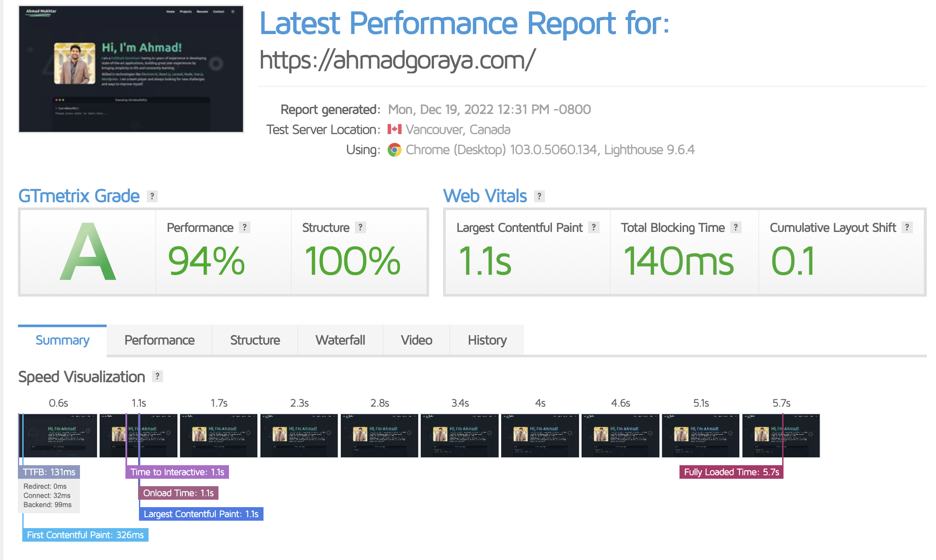Click the Chrome browser icon

[394, 150]
